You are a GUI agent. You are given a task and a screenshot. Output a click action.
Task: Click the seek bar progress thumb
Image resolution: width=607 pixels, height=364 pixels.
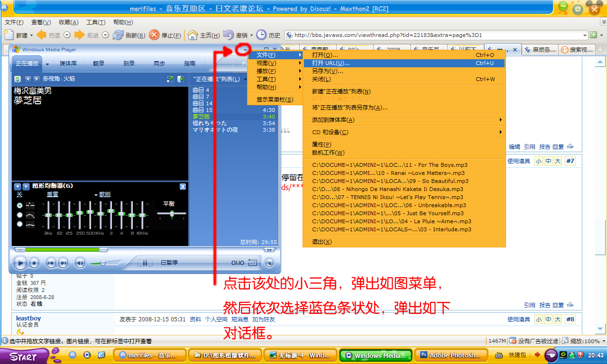coord(102,249)
